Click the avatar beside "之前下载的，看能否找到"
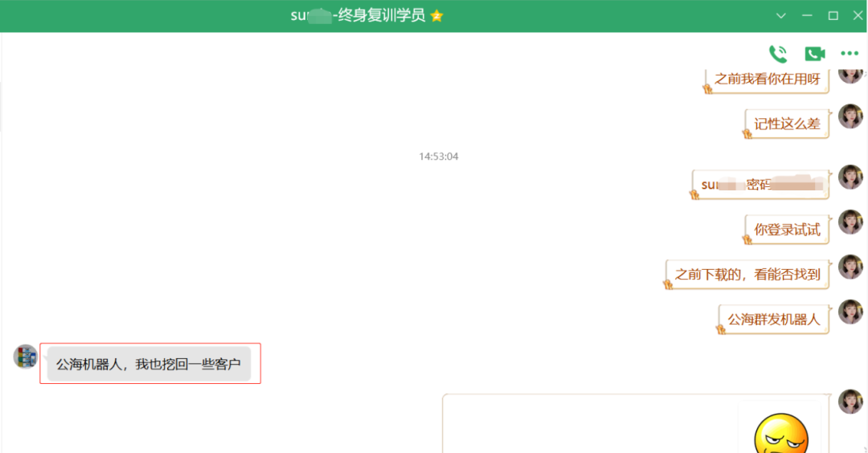The height and width of the screenshot is (453, 868). click(x=850, y=267)
